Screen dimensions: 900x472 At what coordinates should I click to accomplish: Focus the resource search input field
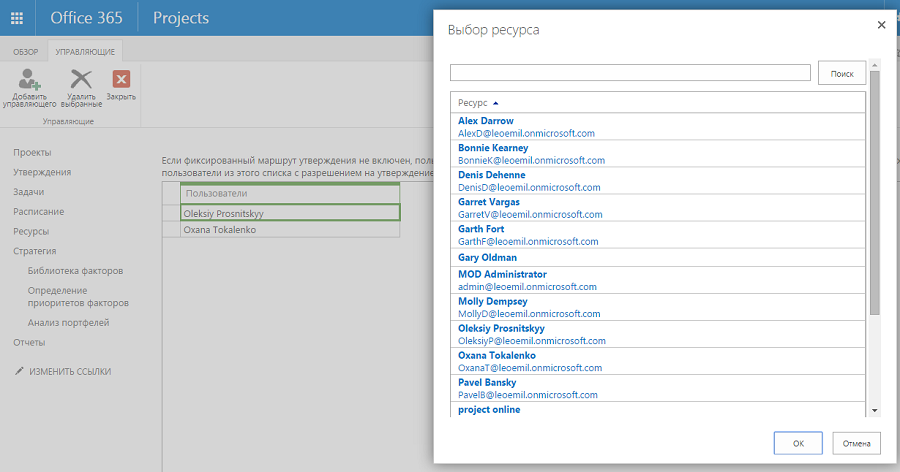pos(630,73)
